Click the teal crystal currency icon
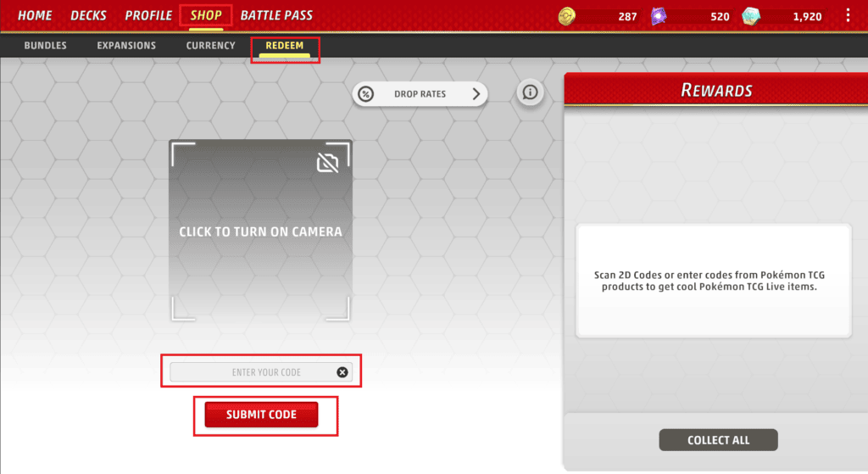The image size is (868, 474). (751, 16)
